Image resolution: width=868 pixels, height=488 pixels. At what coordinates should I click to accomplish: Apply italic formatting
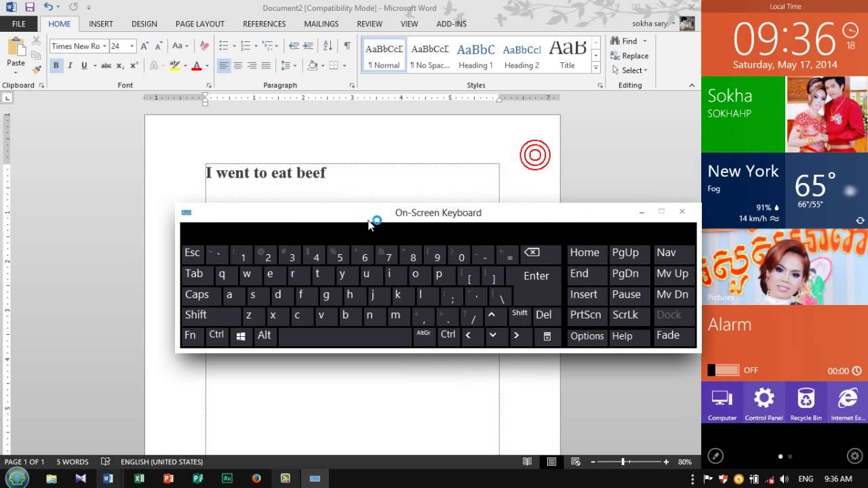coord(70,66)
